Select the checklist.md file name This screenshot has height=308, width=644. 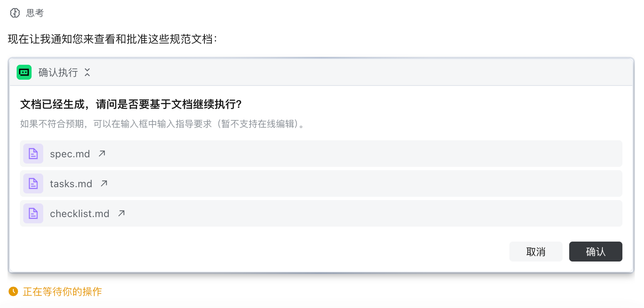[79, 214]
